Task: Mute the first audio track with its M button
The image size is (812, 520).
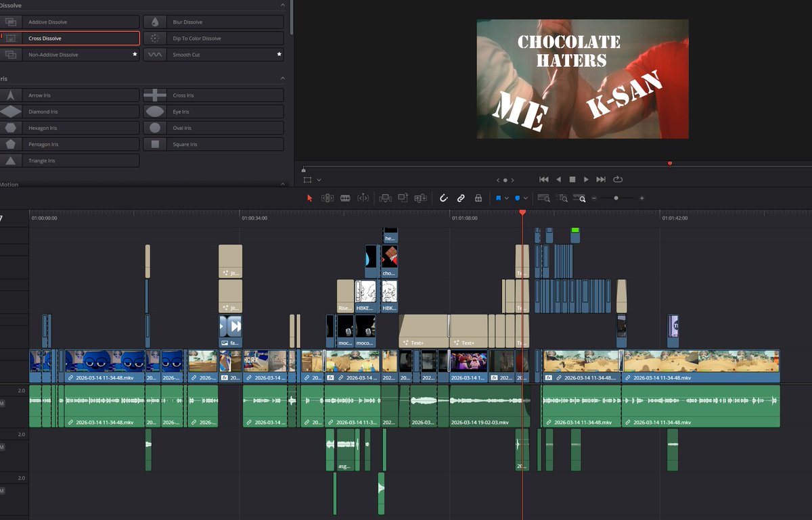Action: pos(2,403)
